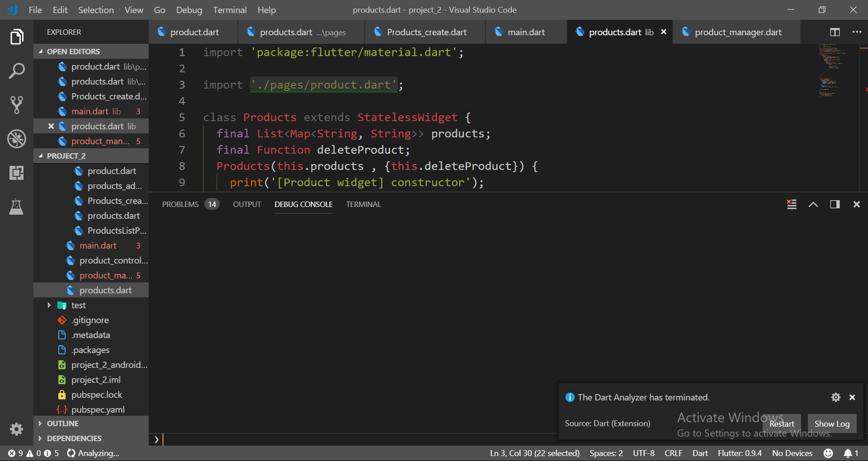Open the feedback smiley in the status bar
The width and height of the screenshot is (868, 461).
click(x=829, y=453)
